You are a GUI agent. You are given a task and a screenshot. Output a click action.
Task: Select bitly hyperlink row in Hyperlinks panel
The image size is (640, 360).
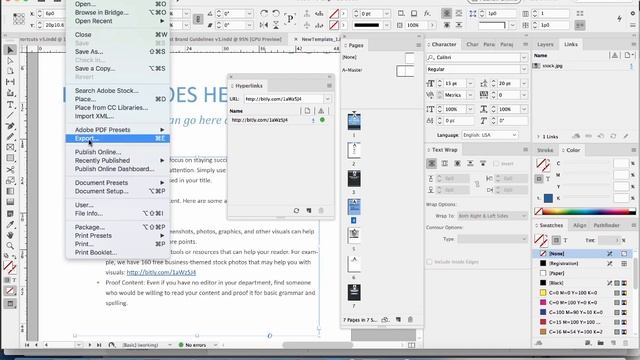pos(280,120)
